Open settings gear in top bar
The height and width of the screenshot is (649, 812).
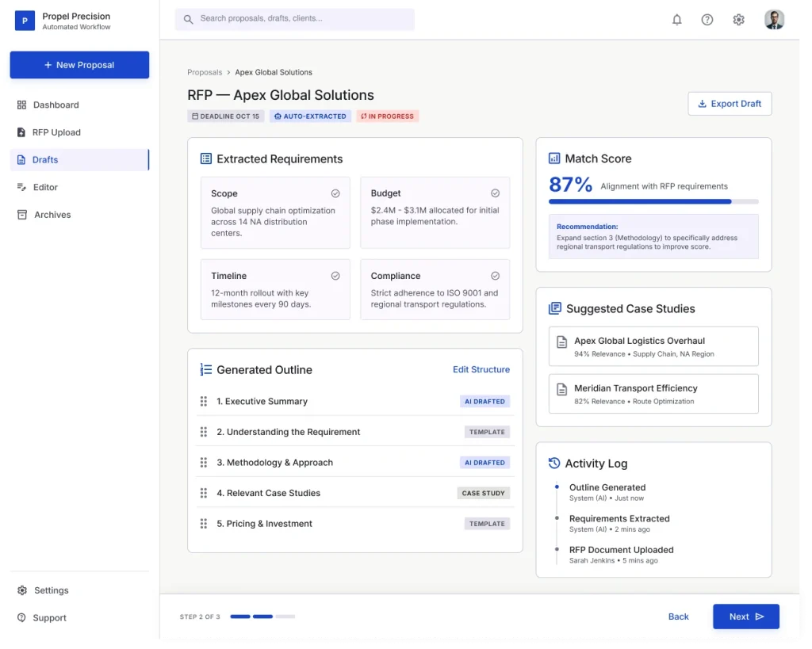click(738, 20)
